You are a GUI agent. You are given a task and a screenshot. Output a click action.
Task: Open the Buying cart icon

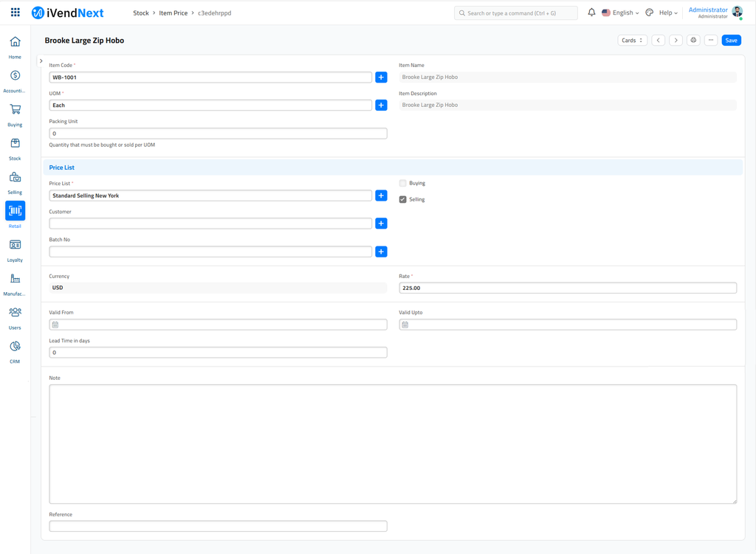(15, 110)
